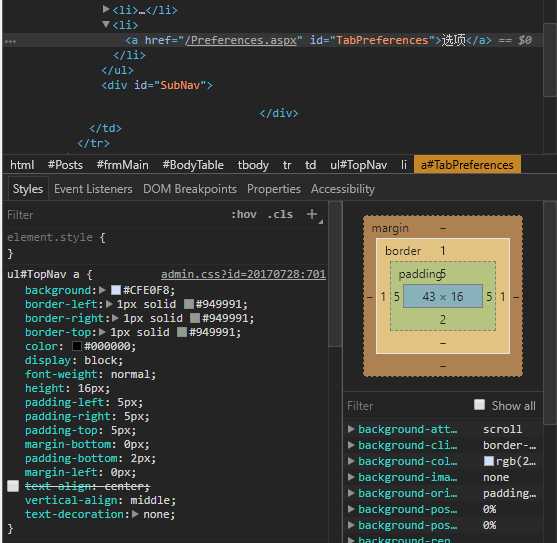Open the Accessibility tab
This screenshot has height=543, width=557.
[343, 189]
